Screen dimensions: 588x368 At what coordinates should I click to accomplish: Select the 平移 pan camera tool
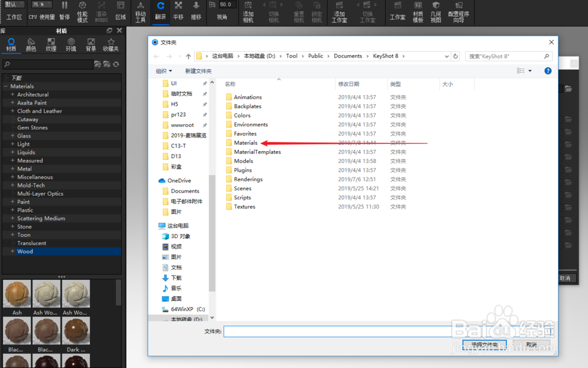[x=178, y=11]
